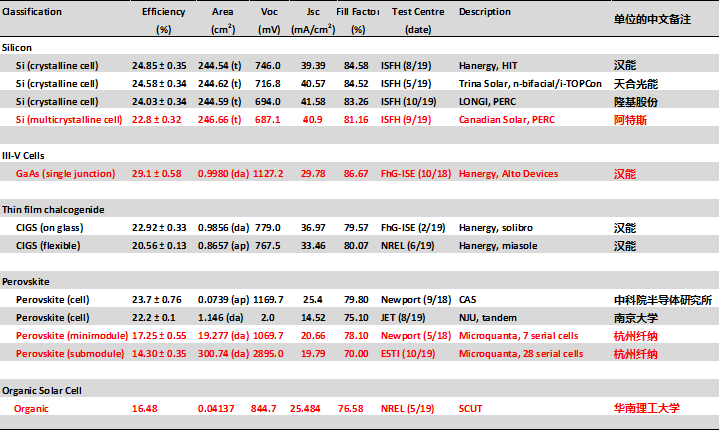Click area 0.0739 (ap)
720x432 pixels.
[223, 300]
